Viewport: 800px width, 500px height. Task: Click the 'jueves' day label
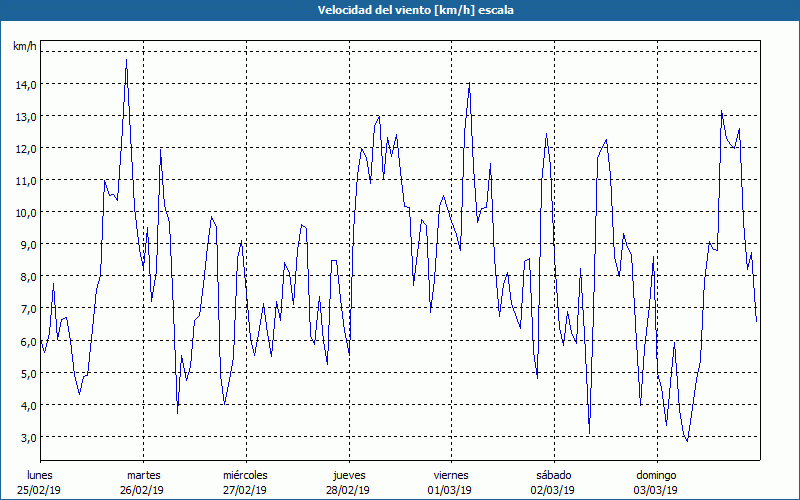pos(349,475)
